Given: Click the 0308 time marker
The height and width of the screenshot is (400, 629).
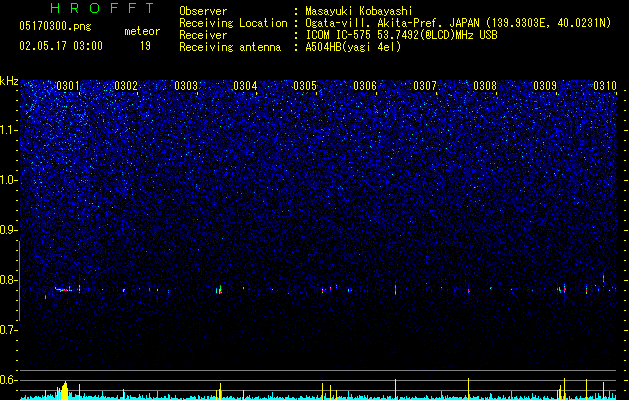Looking at the screenshot, I should point(485,86).
